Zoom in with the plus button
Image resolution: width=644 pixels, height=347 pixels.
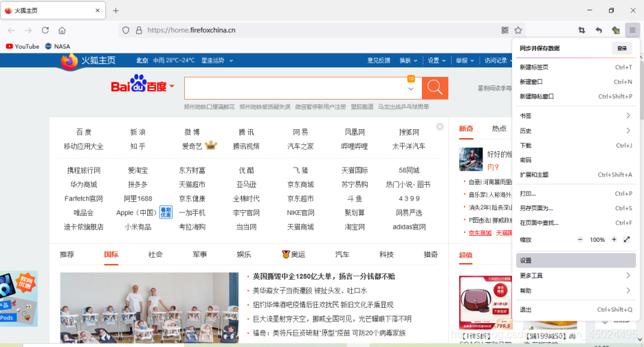[x=614, y=239]
